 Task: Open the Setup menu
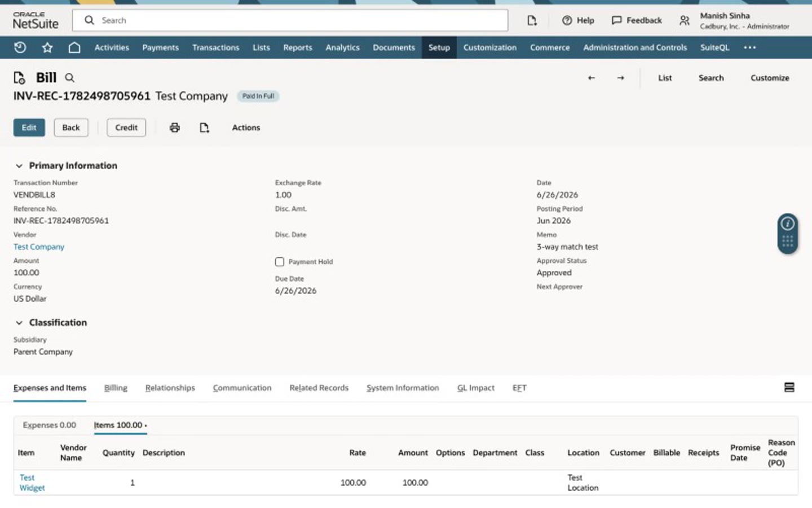(439, 47)
